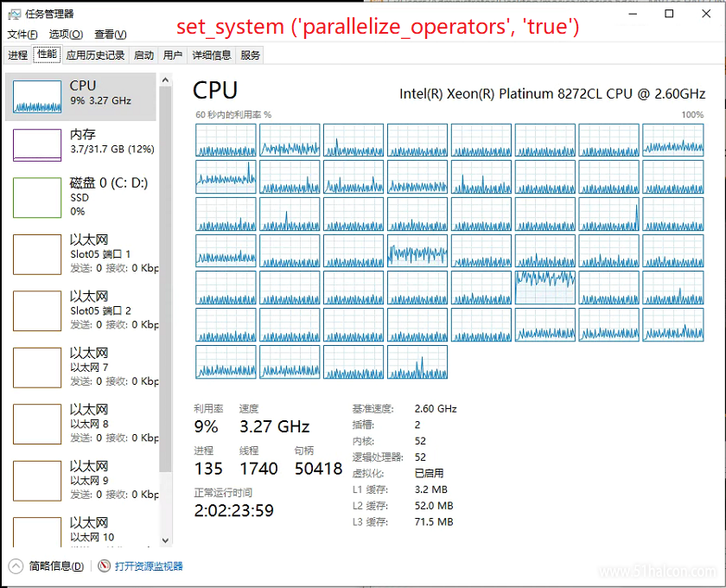Screen dimensions: 726x588
Task: Open the 文件(F) menu
Action: (x=22, y=35)
